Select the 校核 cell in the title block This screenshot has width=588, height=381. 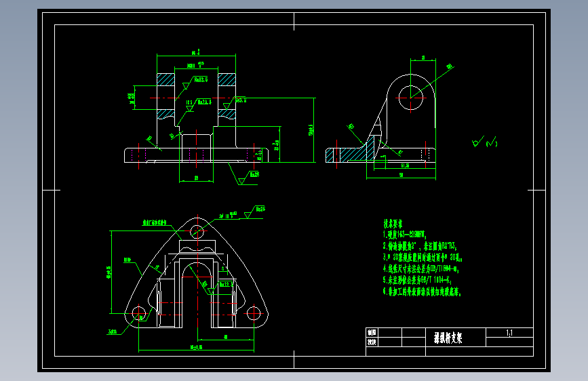pyautogui.click(x=372, y=342)
